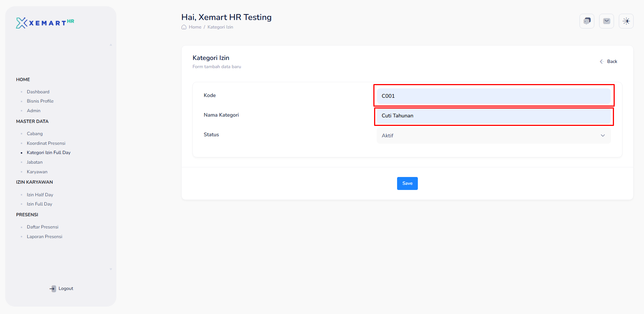Focus the Kode input field
The image size is (644, 314).
tap(493, 96)
